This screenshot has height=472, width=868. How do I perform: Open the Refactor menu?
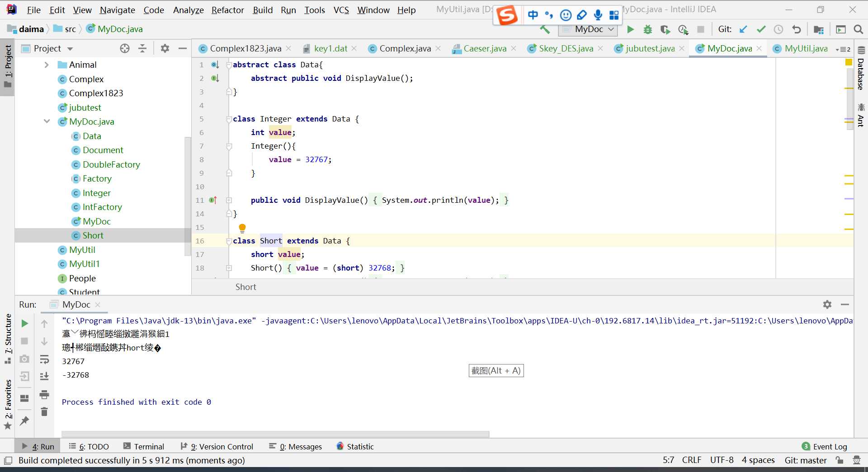227,10
